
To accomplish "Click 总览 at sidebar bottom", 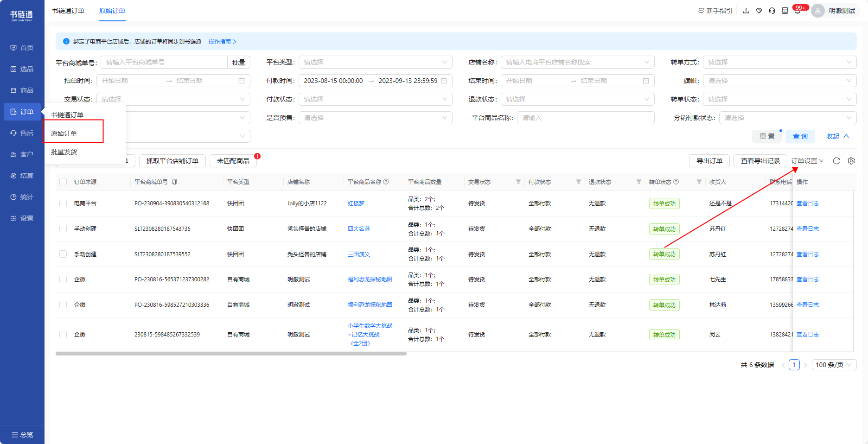I will pyautogui.click(x=22, y=435).
